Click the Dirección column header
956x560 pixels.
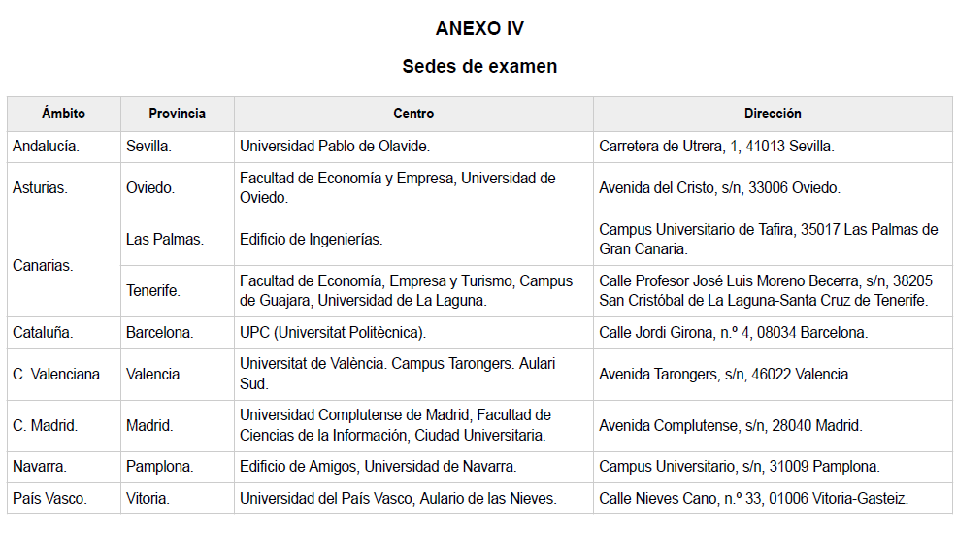click(x=773, y=114)
